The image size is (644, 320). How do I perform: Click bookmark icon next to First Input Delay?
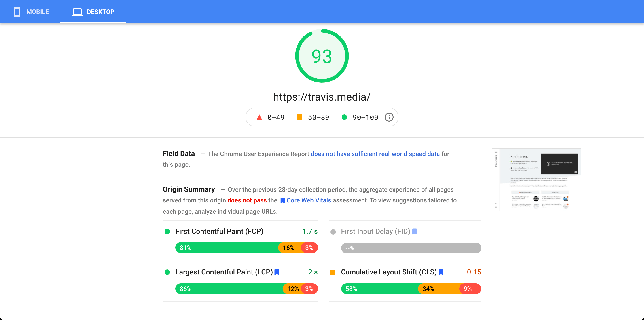415,231
